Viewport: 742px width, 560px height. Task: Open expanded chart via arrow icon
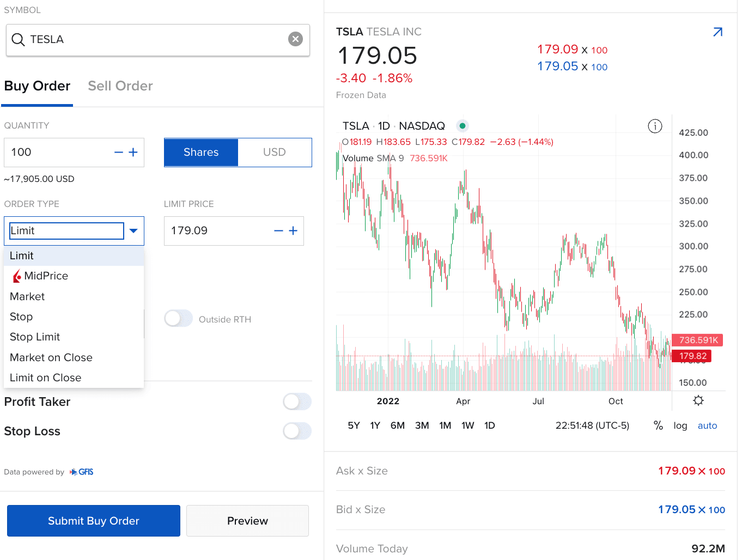click(x=717, y=32)
